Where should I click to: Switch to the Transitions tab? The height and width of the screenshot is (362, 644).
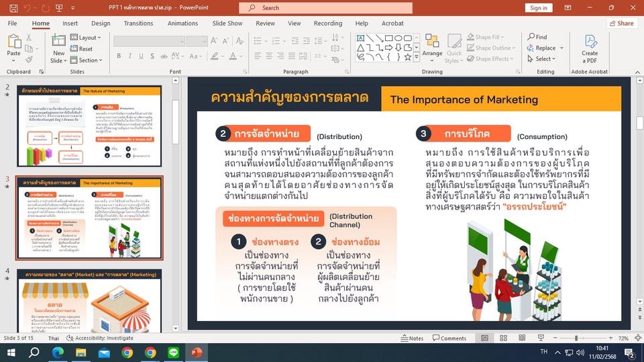138,24
